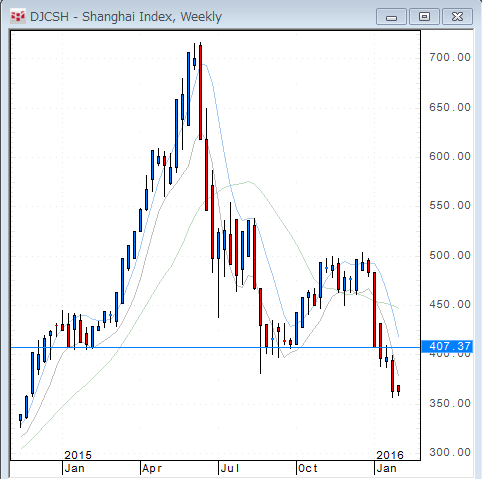
Task: Click the Jan label under 2015
Action: click(x=74, y=469)
